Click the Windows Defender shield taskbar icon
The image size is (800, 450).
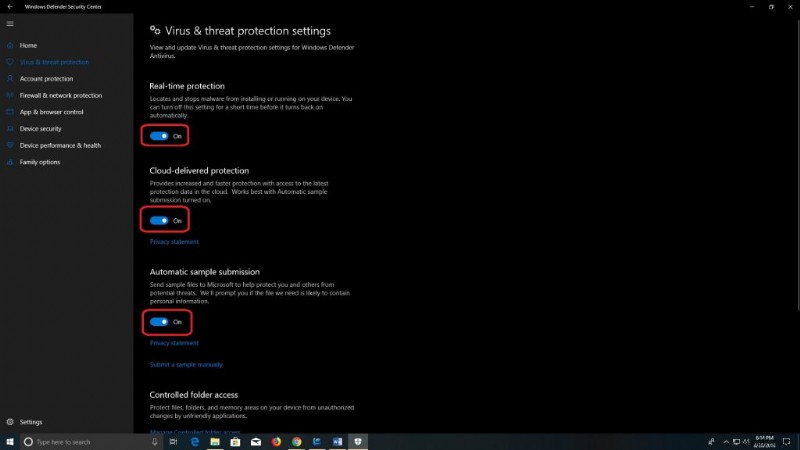[x=358, y=442]
